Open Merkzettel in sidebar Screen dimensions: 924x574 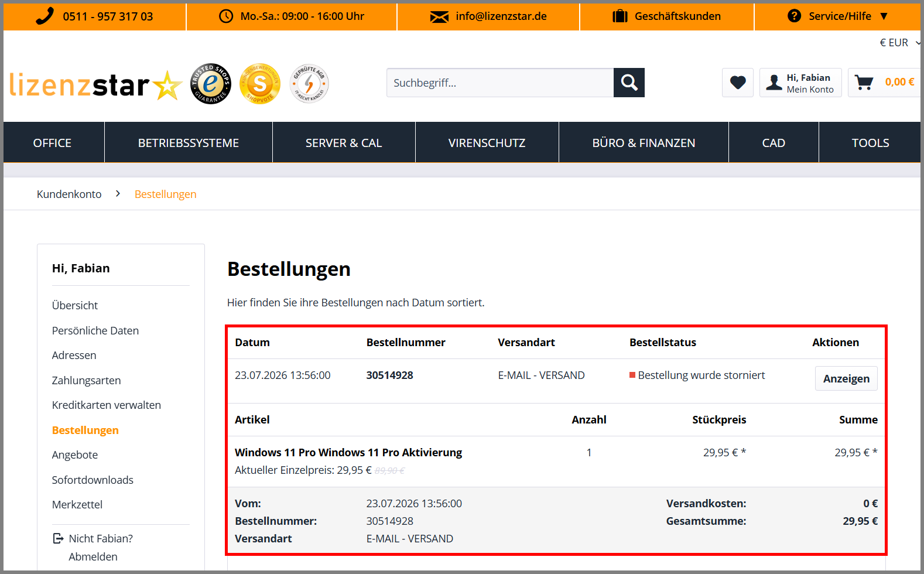click(x=77, y=504)
